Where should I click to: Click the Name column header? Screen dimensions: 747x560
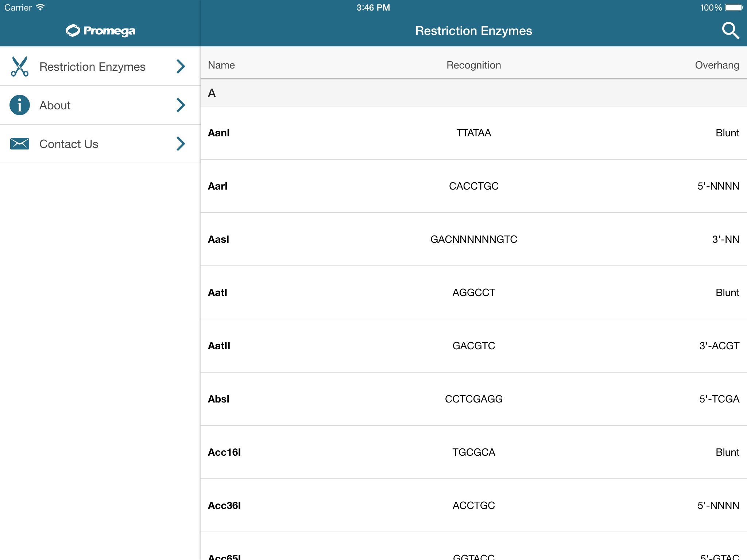point(221,65)
